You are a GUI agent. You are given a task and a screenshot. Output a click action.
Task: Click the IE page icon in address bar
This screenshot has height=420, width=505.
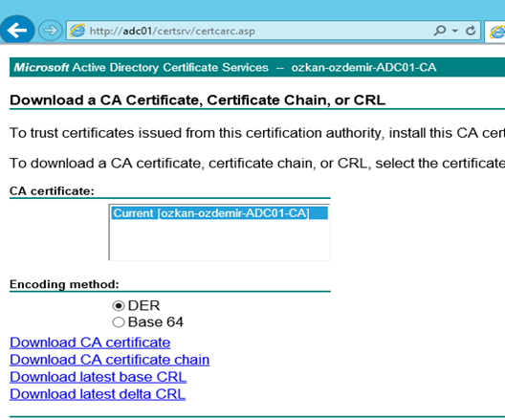click(x=77, y=31)
